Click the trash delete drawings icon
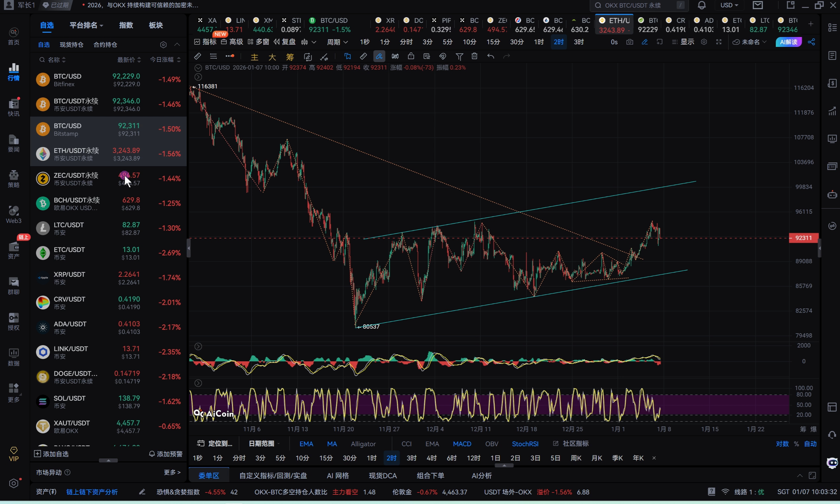Image resolution: width=840 pixels, height=504 pixels. (x=475, y=56)
